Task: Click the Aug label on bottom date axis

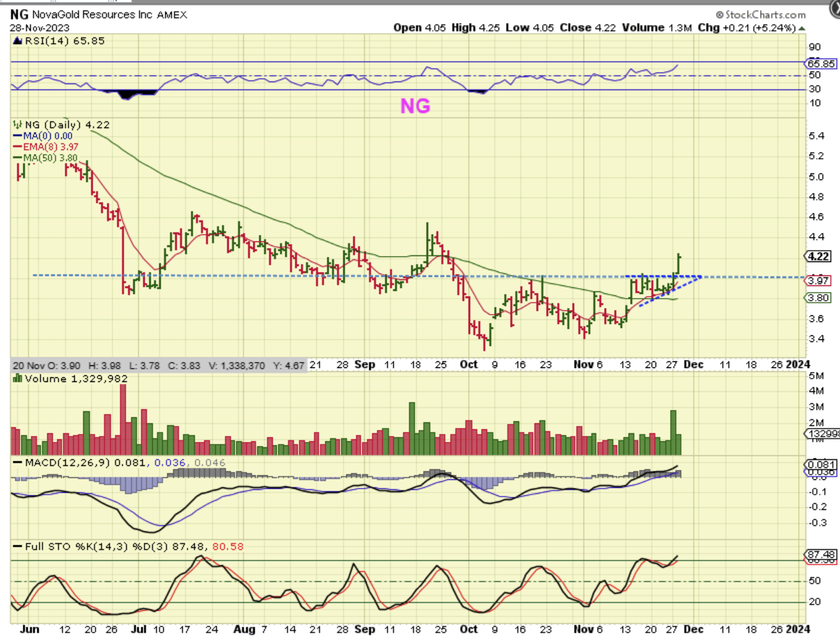Action: (x=244, y=629)
